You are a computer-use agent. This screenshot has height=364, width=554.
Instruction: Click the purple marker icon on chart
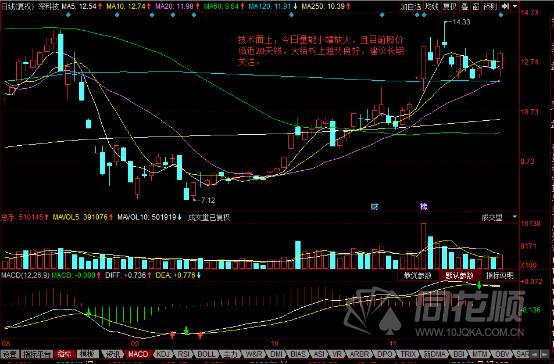pos(423,206)
